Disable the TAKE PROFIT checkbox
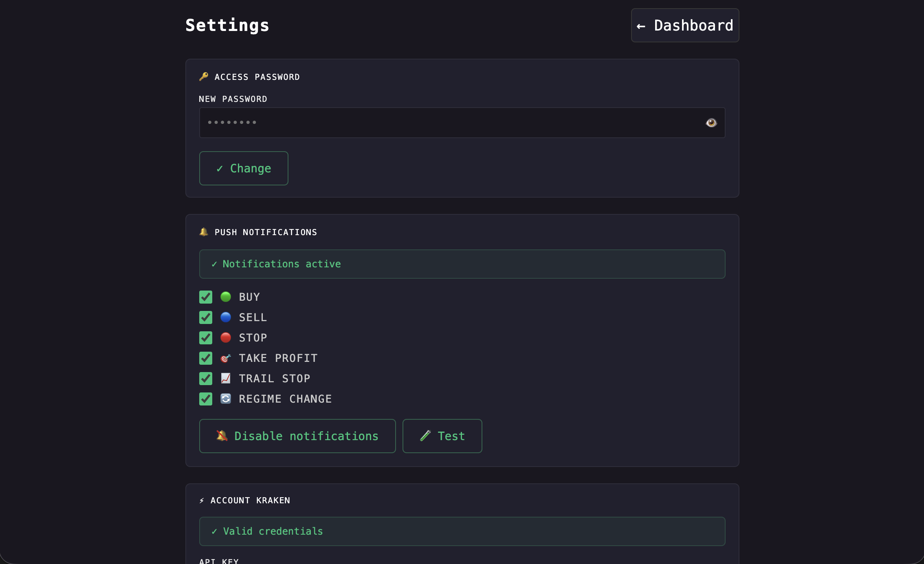Screen dimensions: 924x564 (x=206, y=358)
